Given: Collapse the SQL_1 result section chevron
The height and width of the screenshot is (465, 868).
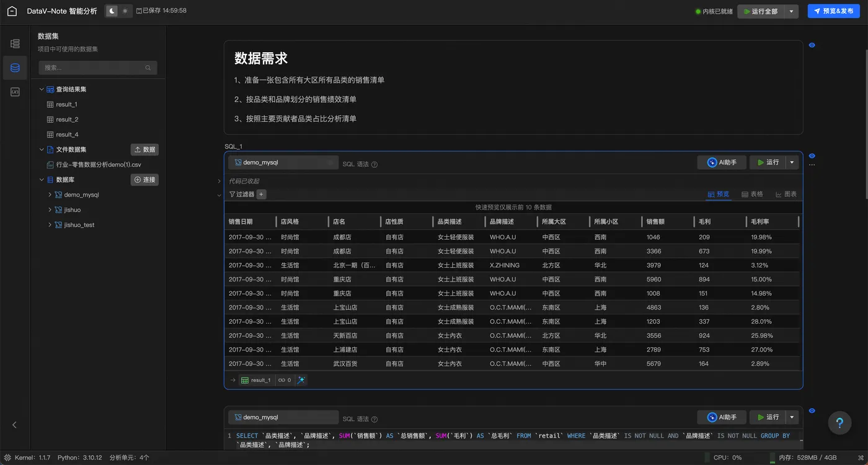Looking at the screenshot, I should click(219, 195).
